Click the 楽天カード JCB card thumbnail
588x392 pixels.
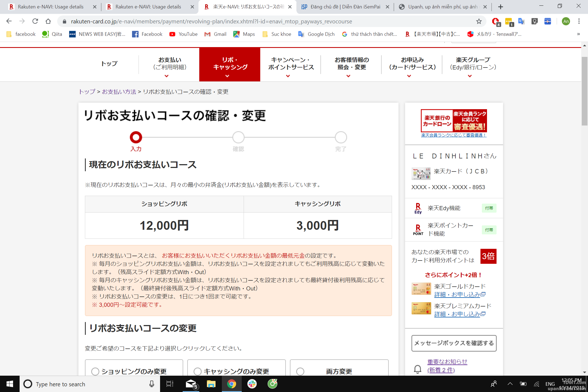421,174
